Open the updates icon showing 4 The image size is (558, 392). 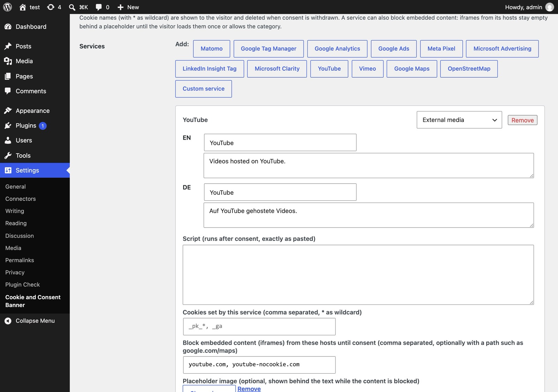click(x=51, y=7)
